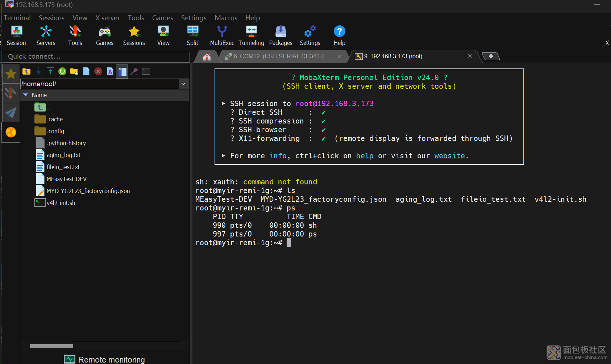Select the .config folder

tap(49, 131)
